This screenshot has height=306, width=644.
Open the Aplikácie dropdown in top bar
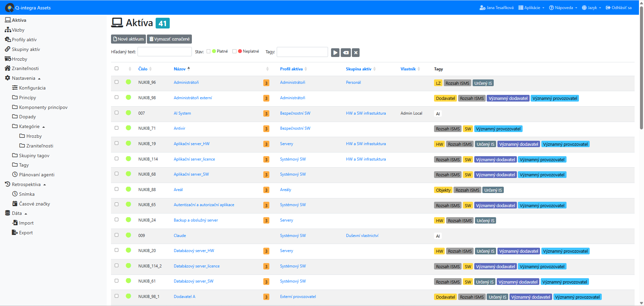[531, 8]
